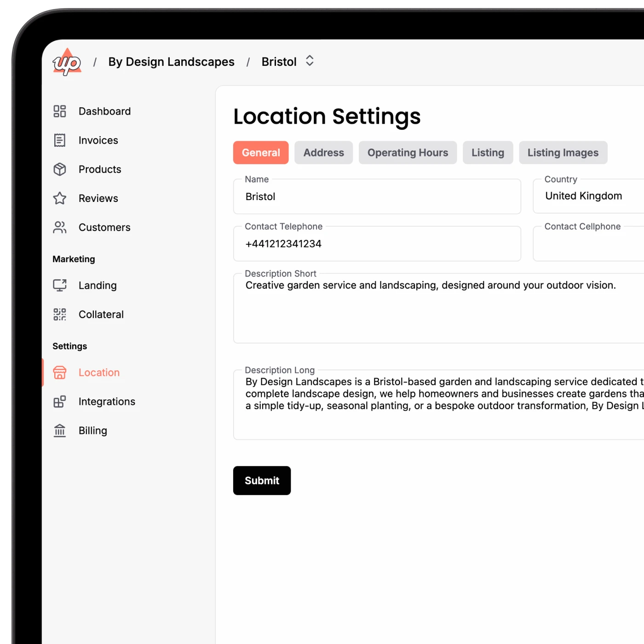This screenshot has width=644, height=644.
Task: Click the Bristol breadcrumb text
Action: click(x=279, y=62)
